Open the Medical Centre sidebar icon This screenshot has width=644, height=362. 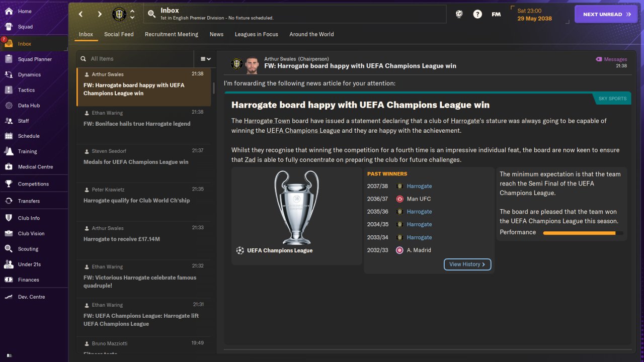pos(9,166)
